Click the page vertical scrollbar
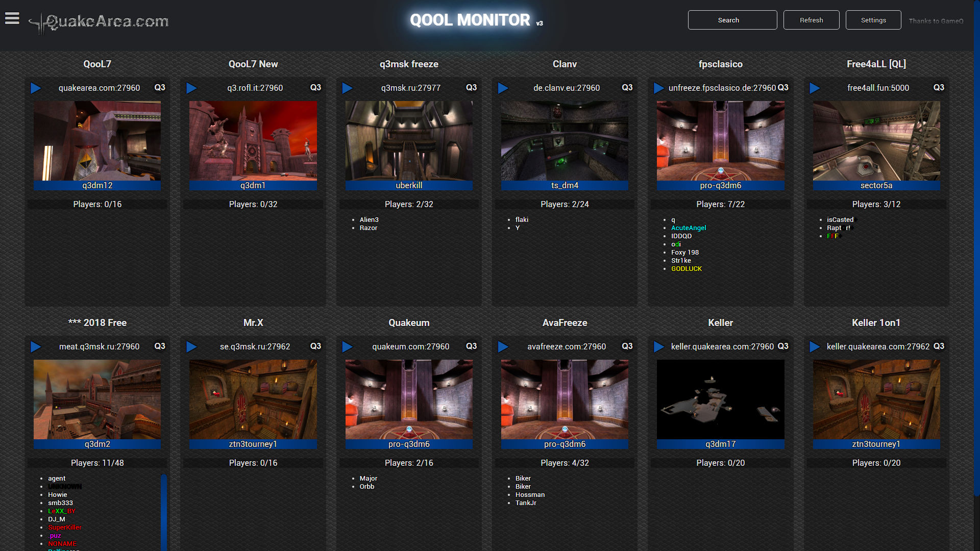 point(977,247)
